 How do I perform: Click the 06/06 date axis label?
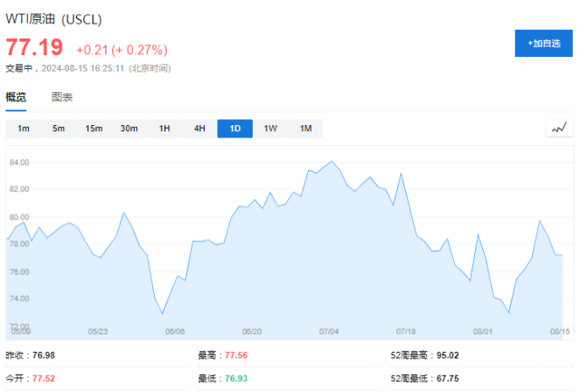pyautogui.click(x=175, y=331)
